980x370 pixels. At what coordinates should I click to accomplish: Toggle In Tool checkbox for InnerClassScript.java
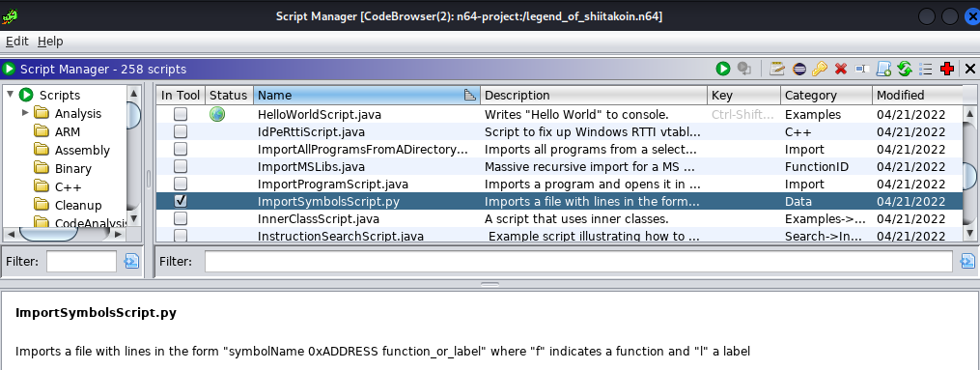click(x=181, y=218)
